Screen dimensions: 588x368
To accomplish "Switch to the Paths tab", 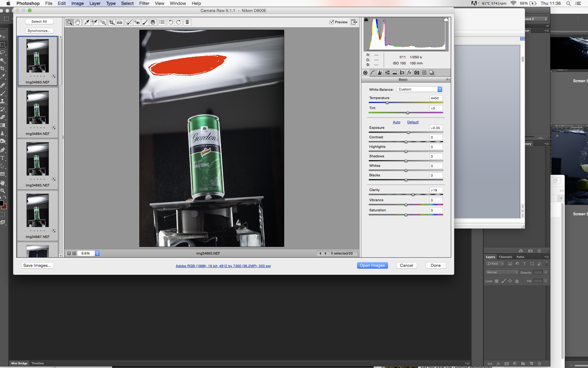I will coord(520,257).
